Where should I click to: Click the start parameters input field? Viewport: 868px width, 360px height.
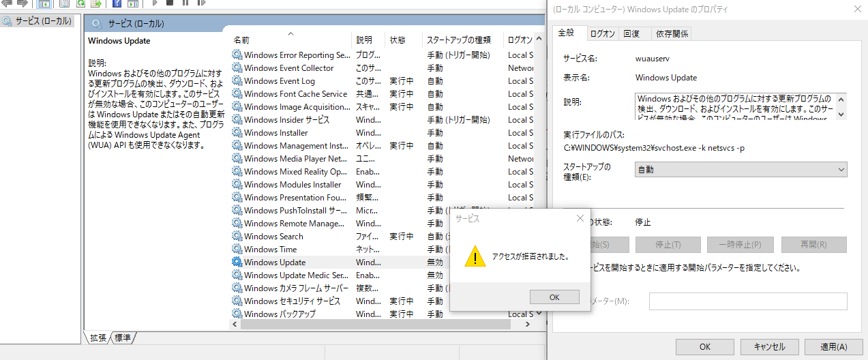(x=748, y=301)
